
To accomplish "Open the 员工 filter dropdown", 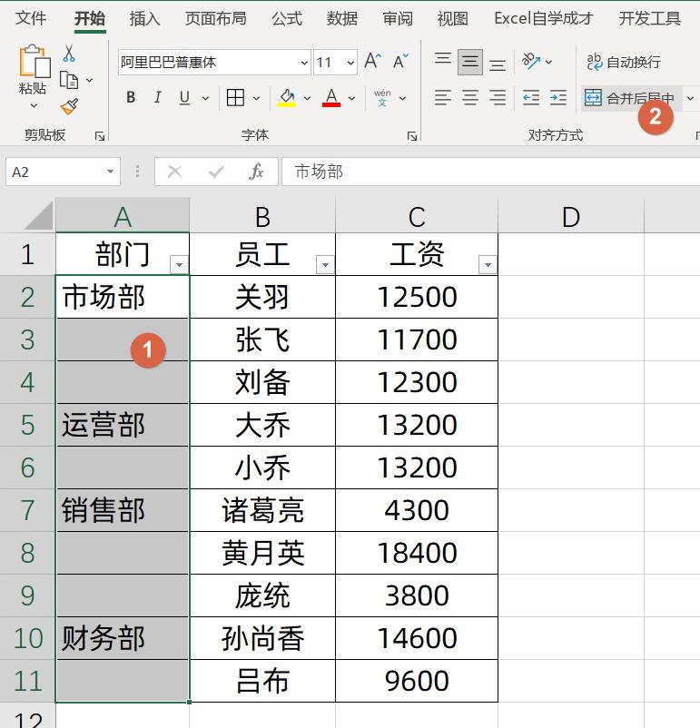I will pyautogui.click(x=325, y=265).
